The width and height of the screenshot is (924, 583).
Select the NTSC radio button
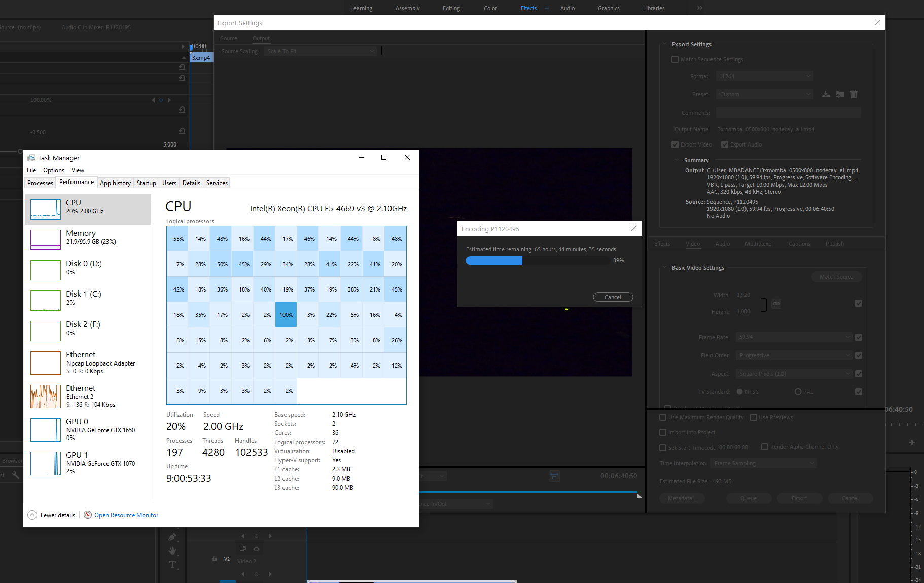[x=740, y=392]
